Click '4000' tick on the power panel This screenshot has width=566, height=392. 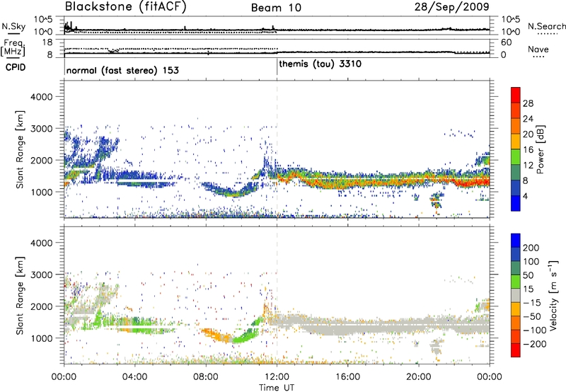coord(41,97)
